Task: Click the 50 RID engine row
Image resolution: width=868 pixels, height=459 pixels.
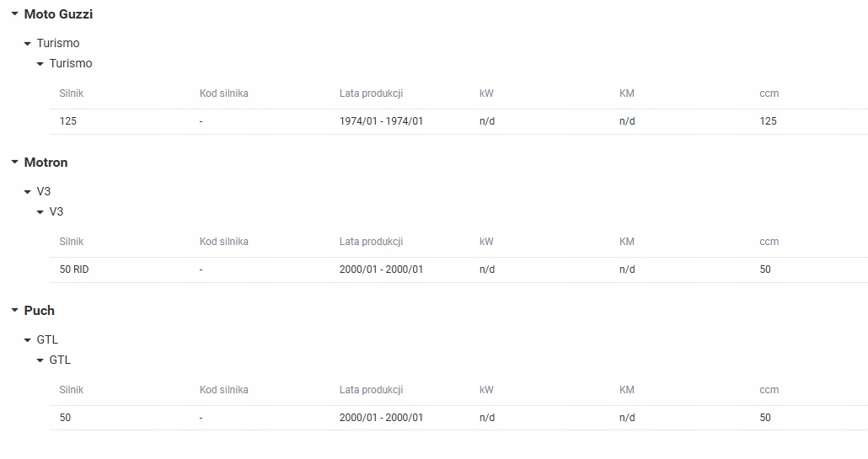Action: [x=459, y=270]
